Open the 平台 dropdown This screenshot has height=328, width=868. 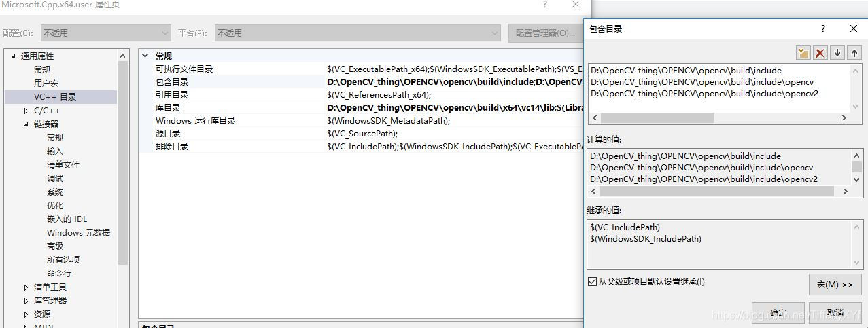click(358, 33)
